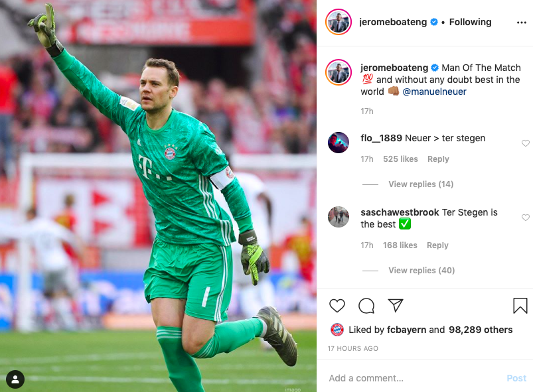Image resolution: width=533 pixels, height=392 pixels.
Task: Expand View replies (14)
Action: point(421,184)
